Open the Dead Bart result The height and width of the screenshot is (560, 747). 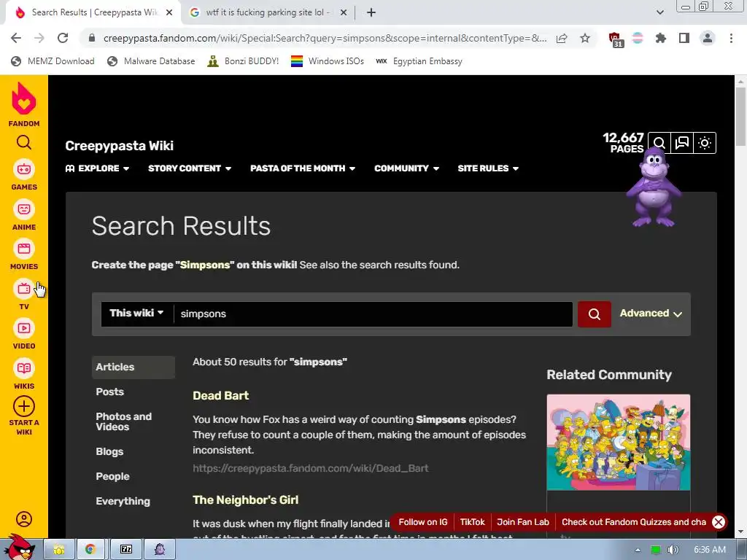point(220,396)
